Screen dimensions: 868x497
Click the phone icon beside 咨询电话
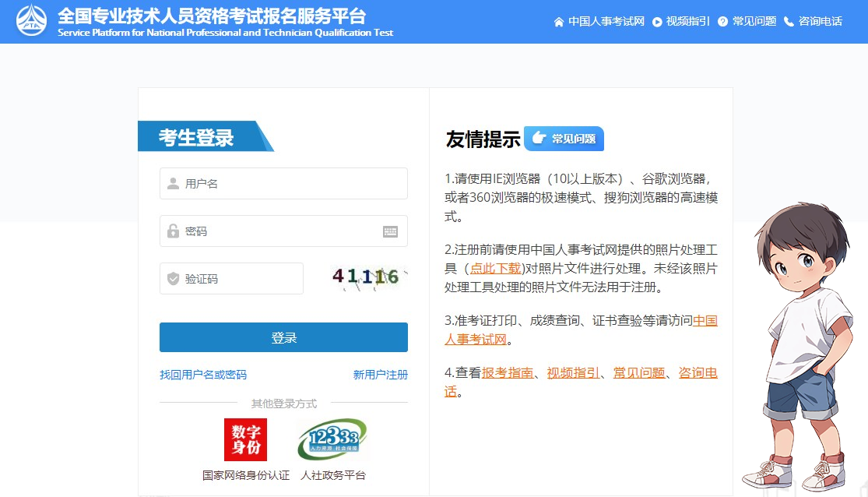tap(789, 22)
